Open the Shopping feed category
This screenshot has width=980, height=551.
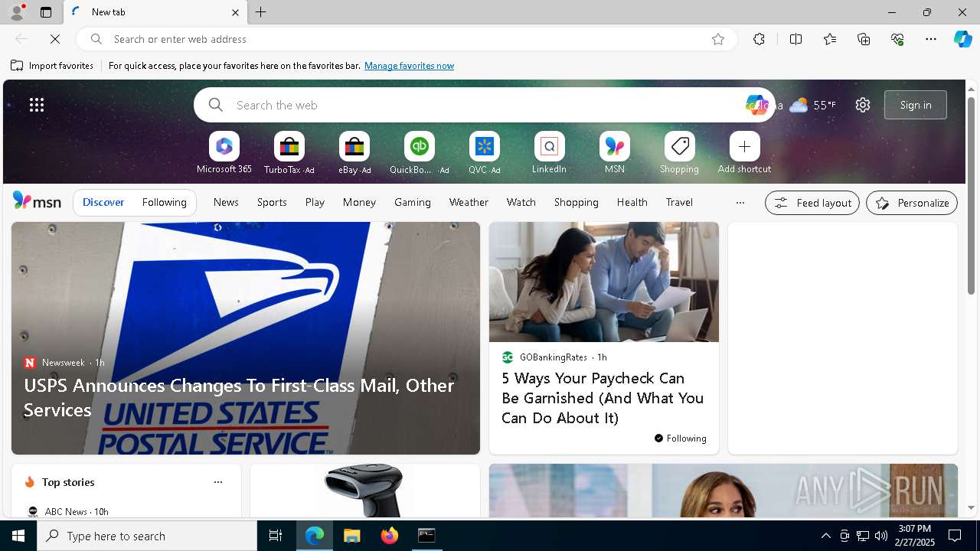point(576,202)
